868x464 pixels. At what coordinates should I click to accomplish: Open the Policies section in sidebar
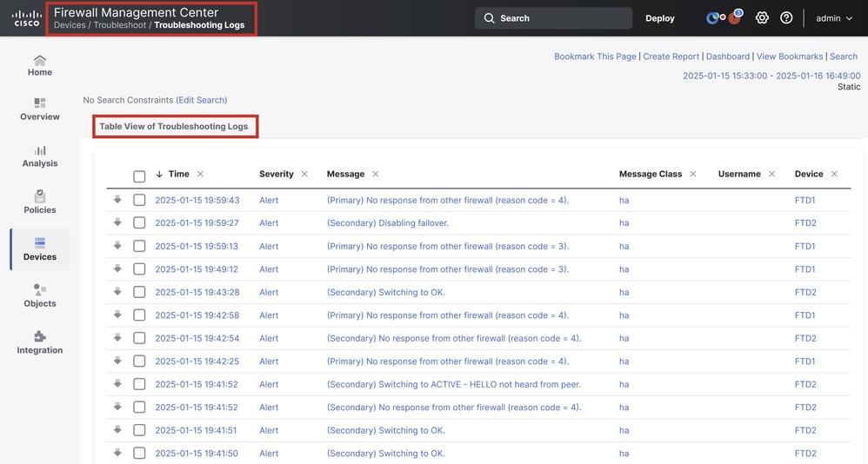40,202
